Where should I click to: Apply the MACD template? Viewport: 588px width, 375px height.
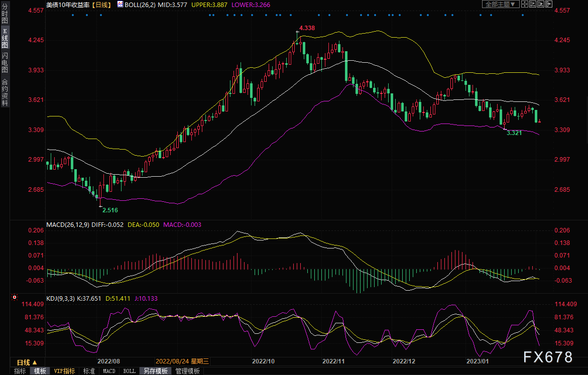coord(109,371)
